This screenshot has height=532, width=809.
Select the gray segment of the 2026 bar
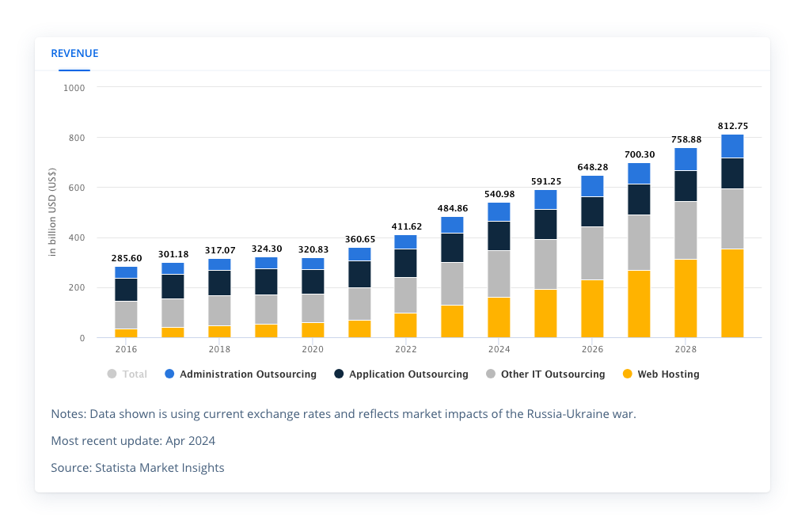(x=592, y=253)
